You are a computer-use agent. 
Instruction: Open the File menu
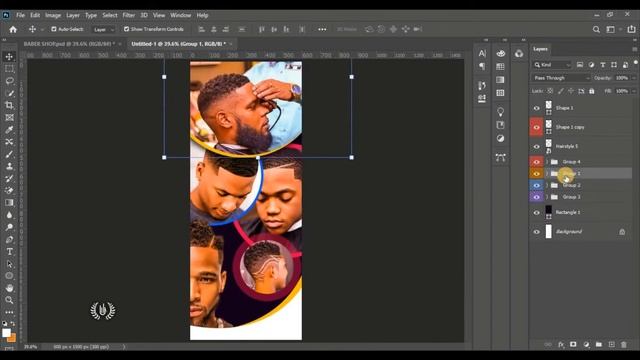[20, 15]
